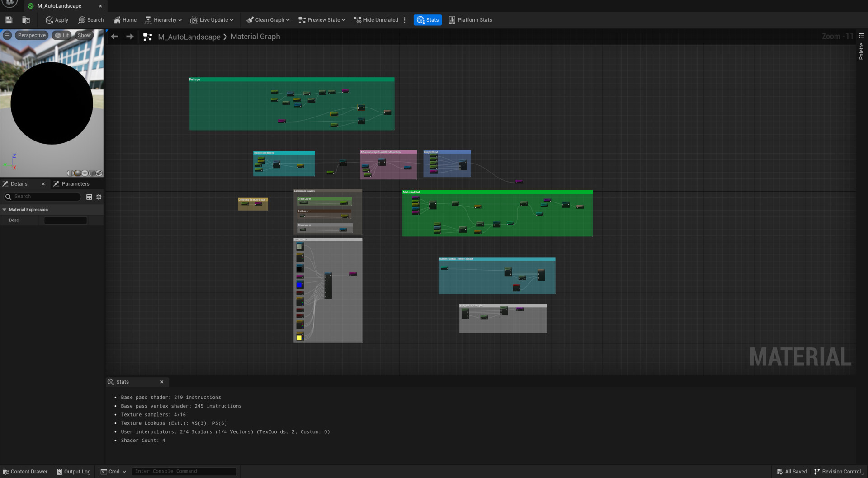This screenshot has width=868, height=478.
Task: Open the Output Log
Action: pos(74,472)
